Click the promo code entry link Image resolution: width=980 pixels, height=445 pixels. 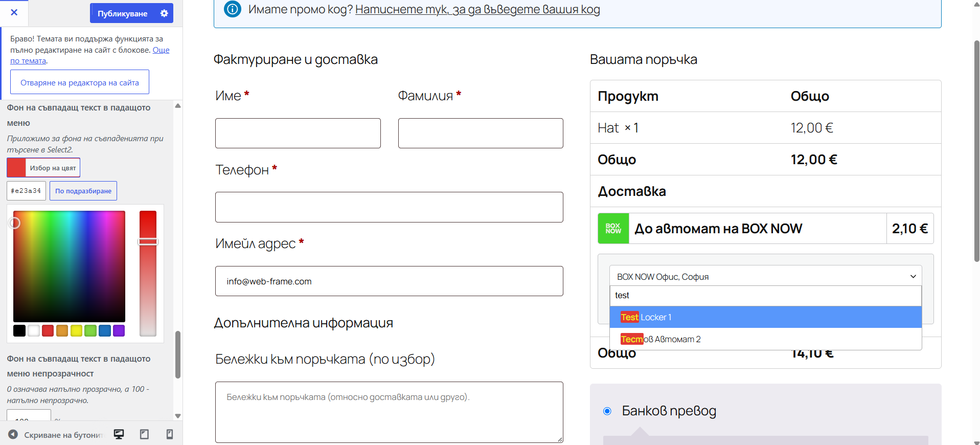coord(477,9)
